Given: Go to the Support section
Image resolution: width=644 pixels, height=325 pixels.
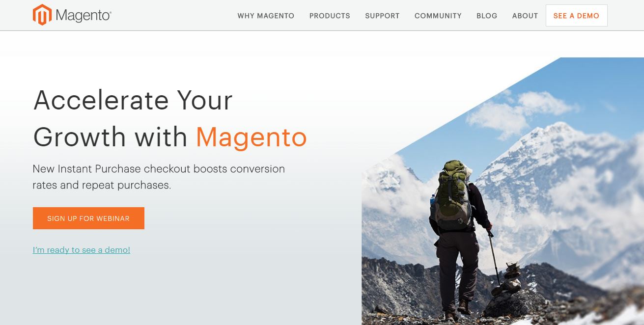Looking at the screenshot, I should coord(382,16).
